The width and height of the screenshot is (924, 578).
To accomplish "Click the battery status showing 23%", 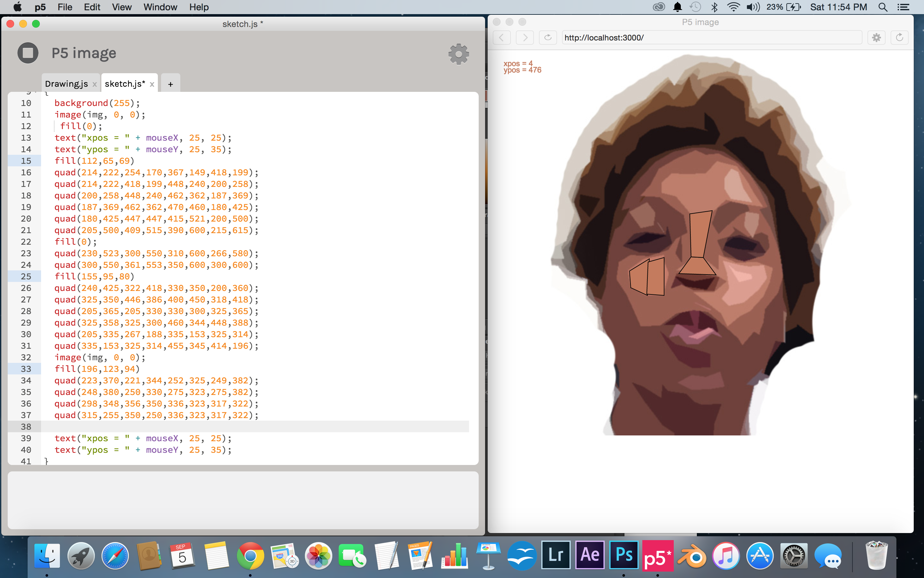I will pyautogui.click(x=783, y=7).
